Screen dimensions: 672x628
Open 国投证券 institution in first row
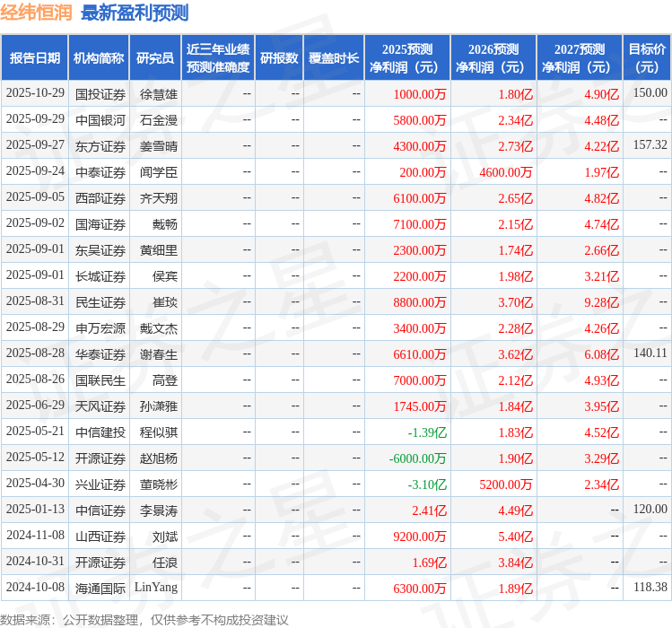100,94
